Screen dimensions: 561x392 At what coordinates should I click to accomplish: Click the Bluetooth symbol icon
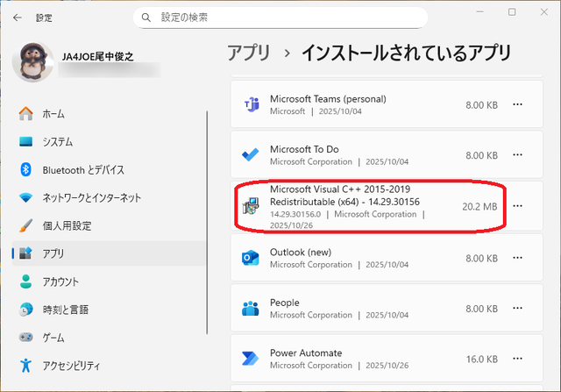(25, 169)
